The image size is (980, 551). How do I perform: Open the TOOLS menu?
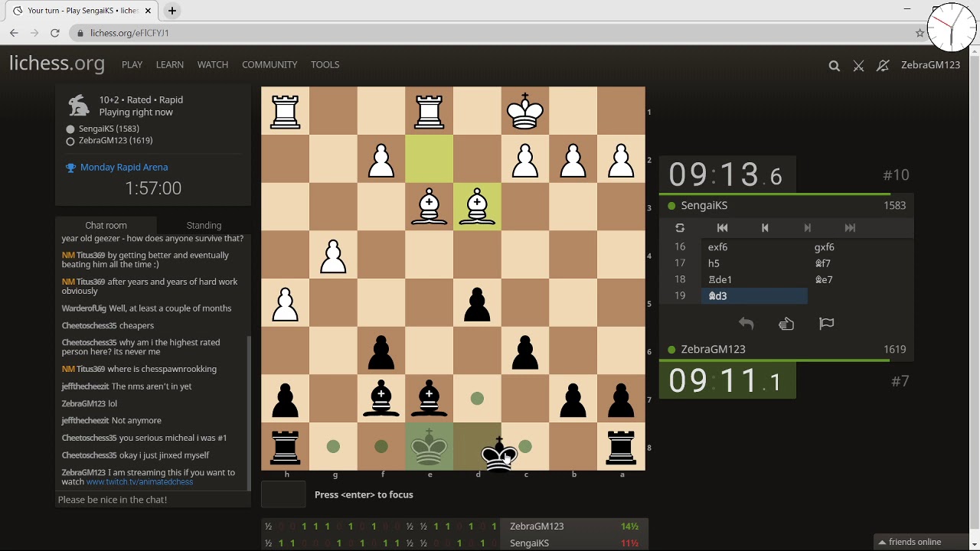(x=325, y=65)
